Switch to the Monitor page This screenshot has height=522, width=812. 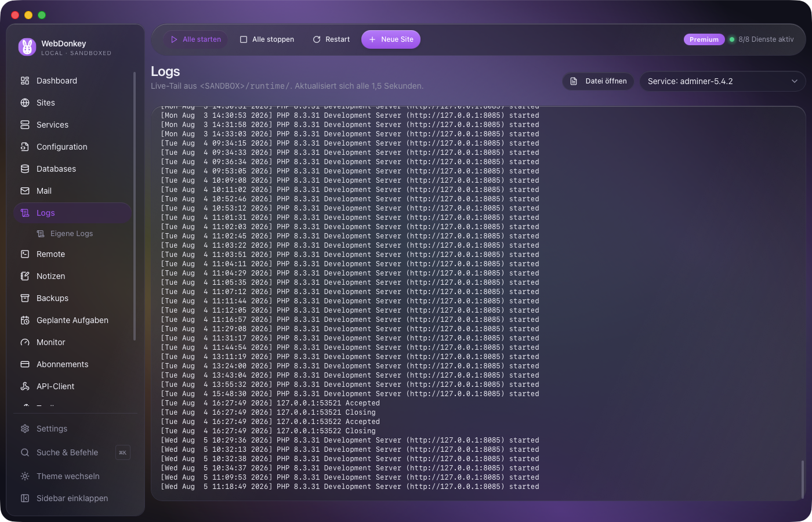[x=73, y=342]
